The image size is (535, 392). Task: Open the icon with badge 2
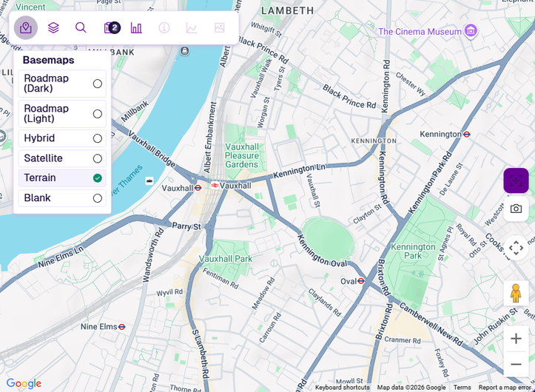coord(112,27)
